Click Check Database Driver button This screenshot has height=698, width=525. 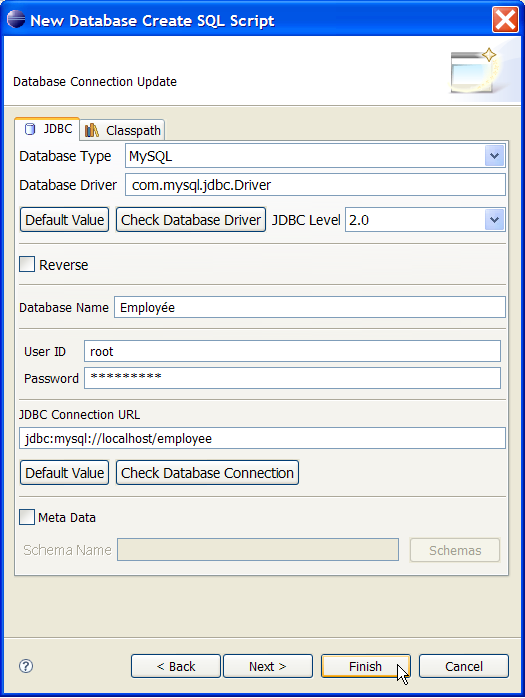tap(191, 220)
